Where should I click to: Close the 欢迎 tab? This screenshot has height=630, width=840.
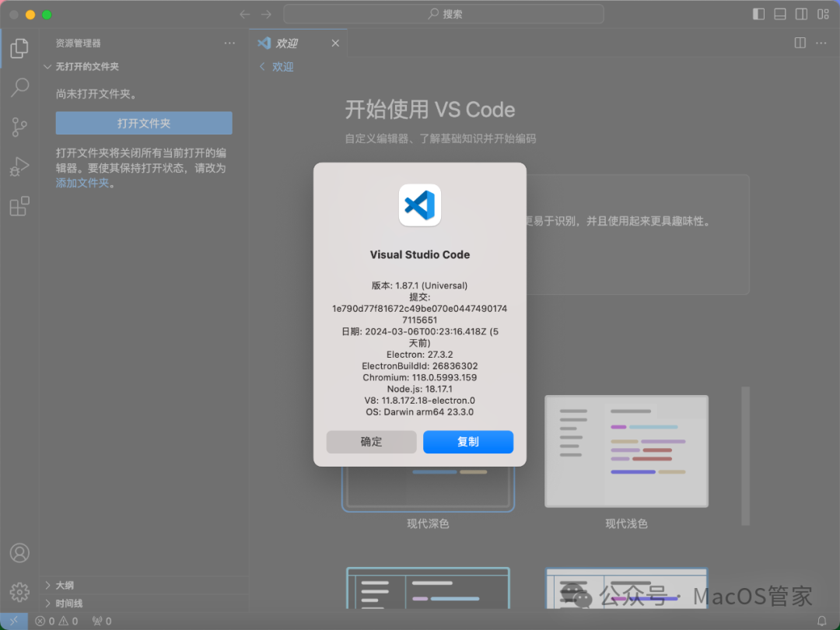click(x=335, y=43)
